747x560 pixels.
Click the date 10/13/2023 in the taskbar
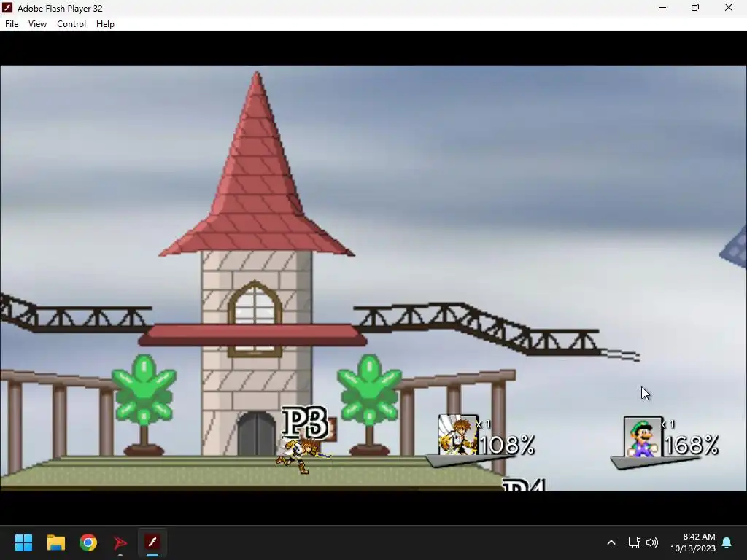693,548
